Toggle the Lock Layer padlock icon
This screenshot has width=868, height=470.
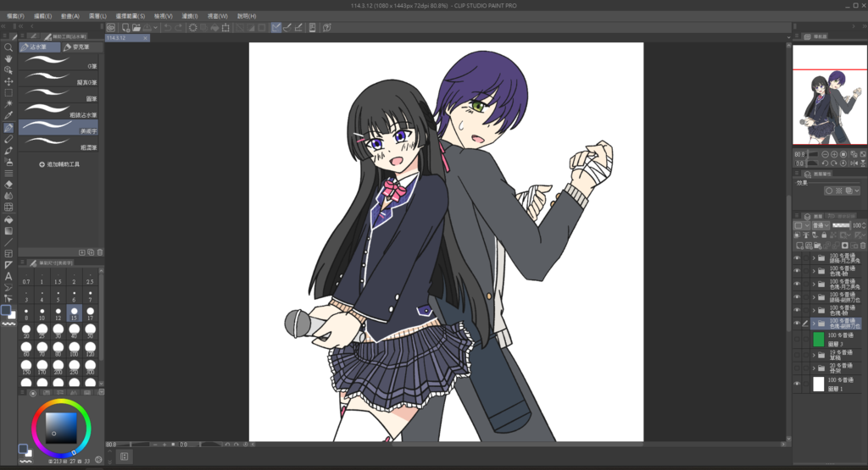coord(824,235)
